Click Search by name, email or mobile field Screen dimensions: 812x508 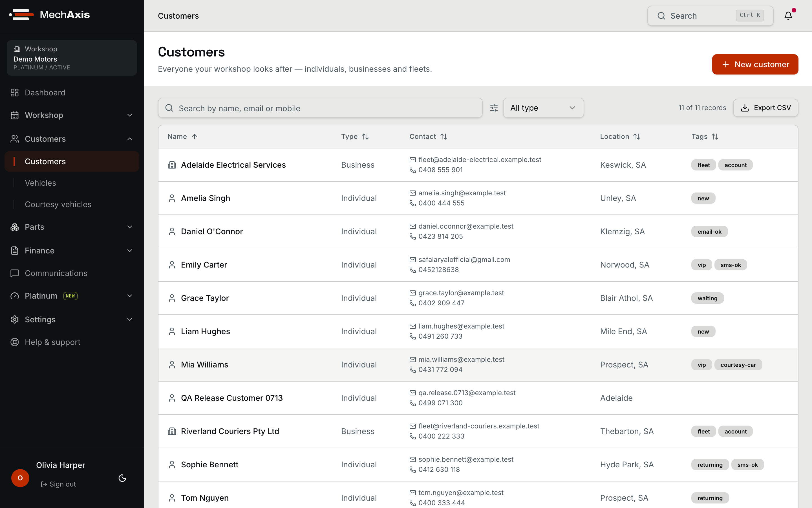320,108
